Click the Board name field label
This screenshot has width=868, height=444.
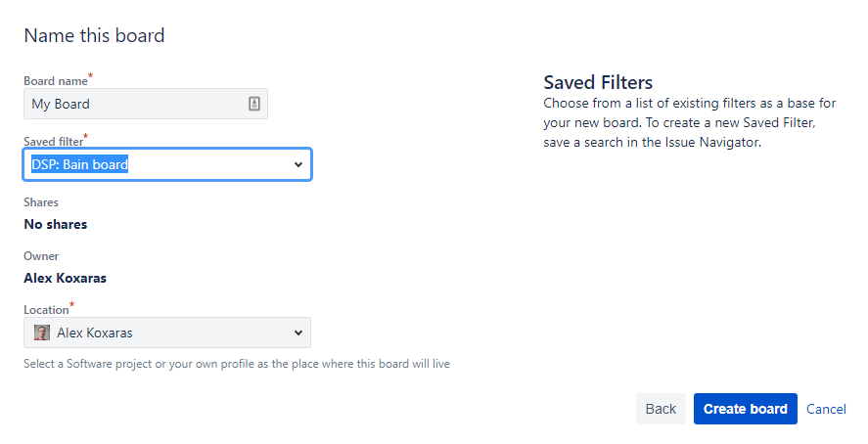click(56, 81)
